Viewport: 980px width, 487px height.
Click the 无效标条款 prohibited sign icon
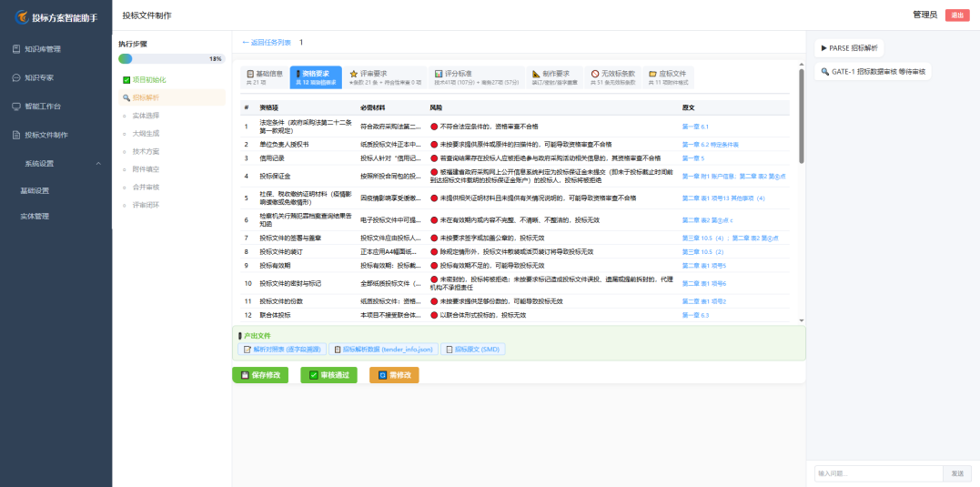pyautogui.click(x=595, y=73)
